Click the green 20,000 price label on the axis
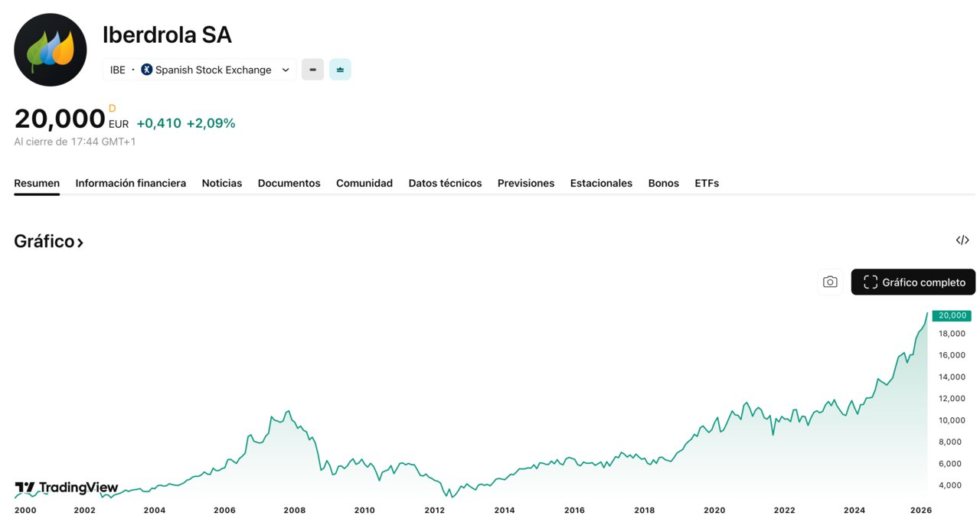This screenshot has height=532, width=980. [952, 315]
